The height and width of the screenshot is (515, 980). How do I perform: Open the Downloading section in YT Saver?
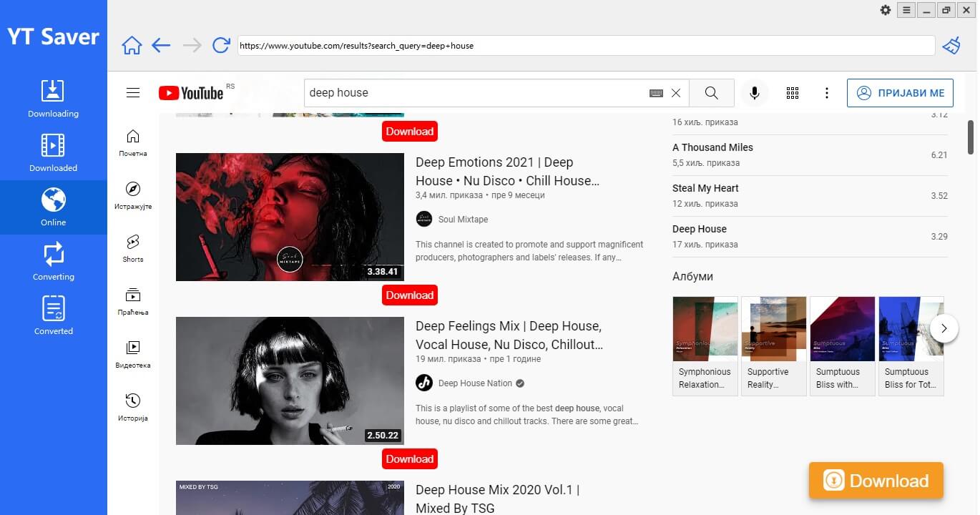point(53,99)
